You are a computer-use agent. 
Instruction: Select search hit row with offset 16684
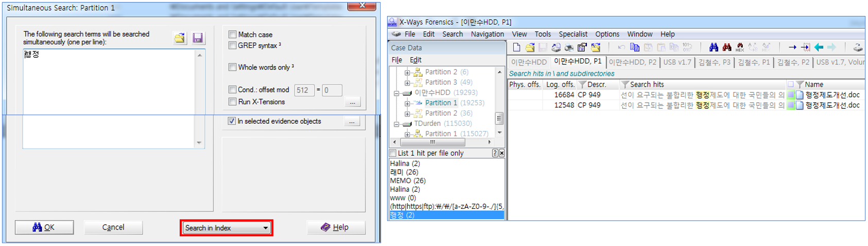click(686, 95)
